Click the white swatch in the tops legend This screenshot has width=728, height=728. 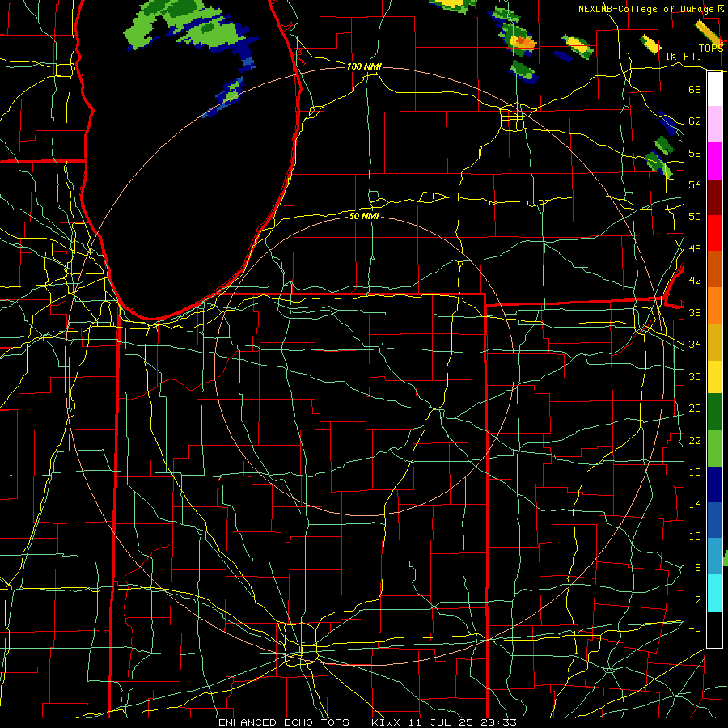[x=714, y=89]
